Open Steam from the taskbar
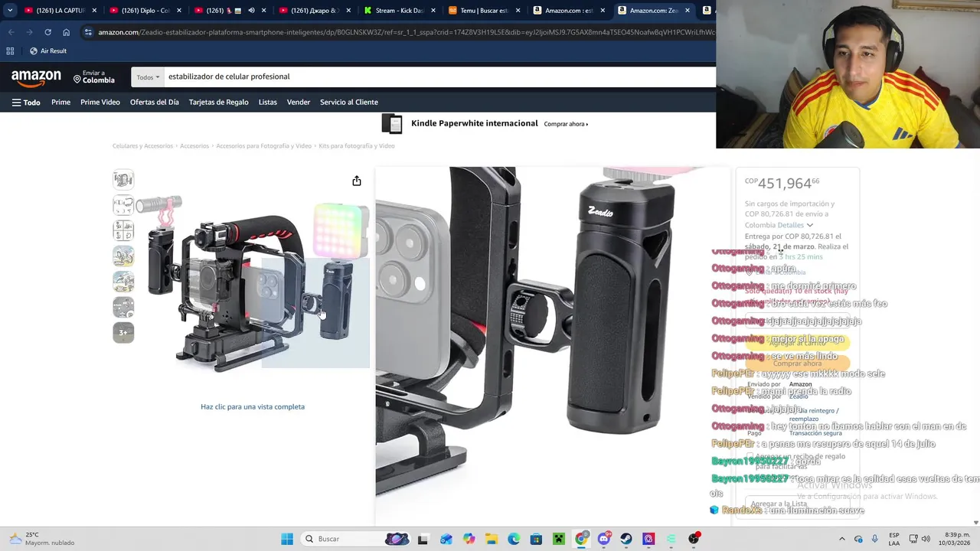 pyautogui.click(x=626, y=539)
